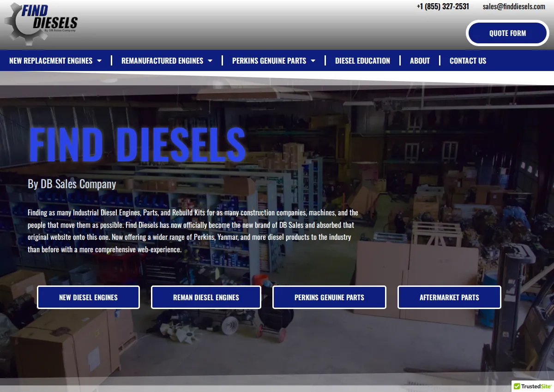This screenshot has width=554, height=392.
Task: Open Perkins Genuine Parts hero button
Action: 329,297
